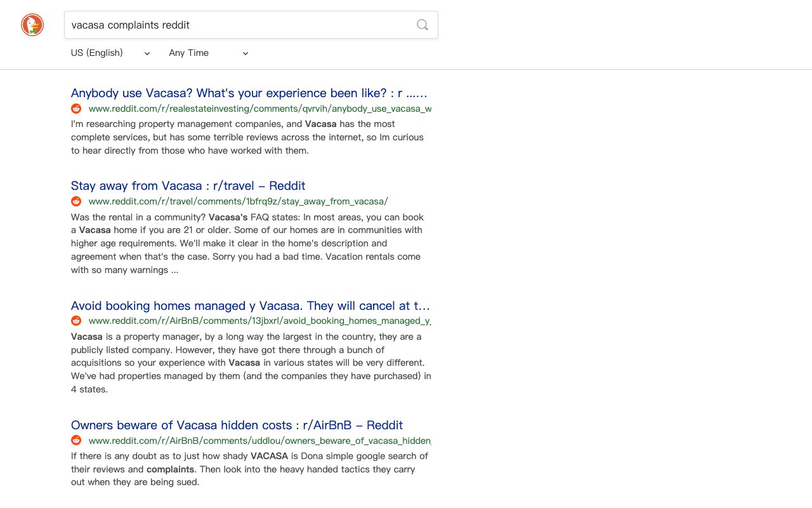Click Reddit favicon beside r/travel URL
Image resolution: width=812 pixels, height=508 pixels.
(76, 201)
